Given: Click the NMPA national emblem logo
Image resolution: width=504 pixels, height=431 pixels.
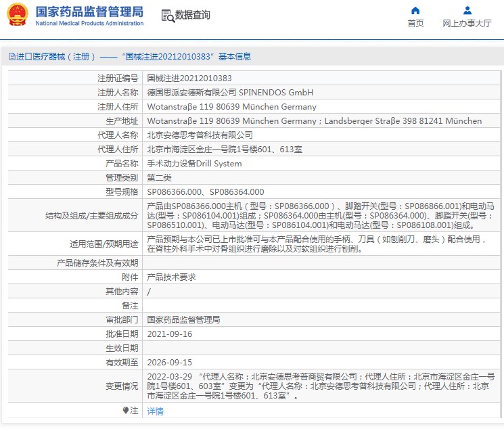Looking at the screenshot, I should pos(18,15).
